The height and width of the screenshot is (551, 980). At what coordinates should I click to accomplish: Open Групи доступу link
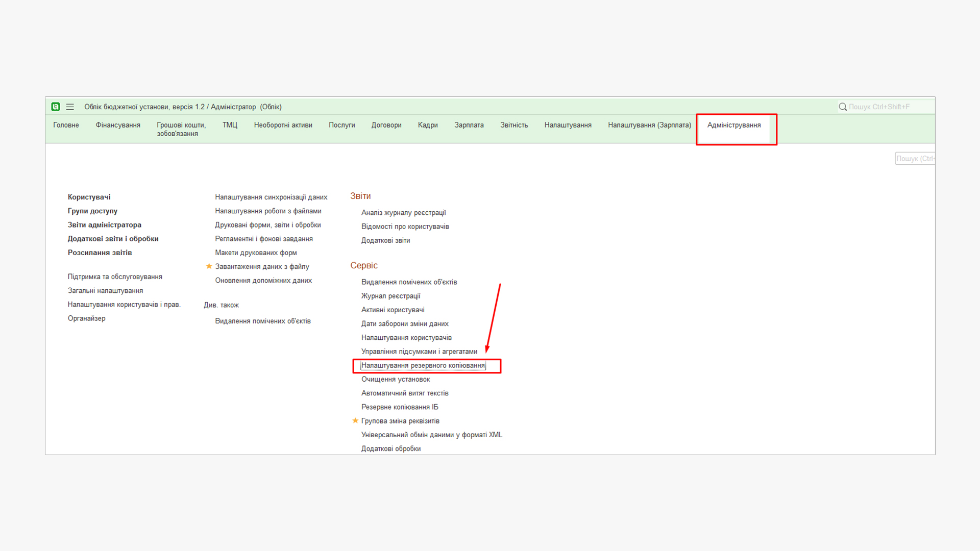[x=92, y=211]
